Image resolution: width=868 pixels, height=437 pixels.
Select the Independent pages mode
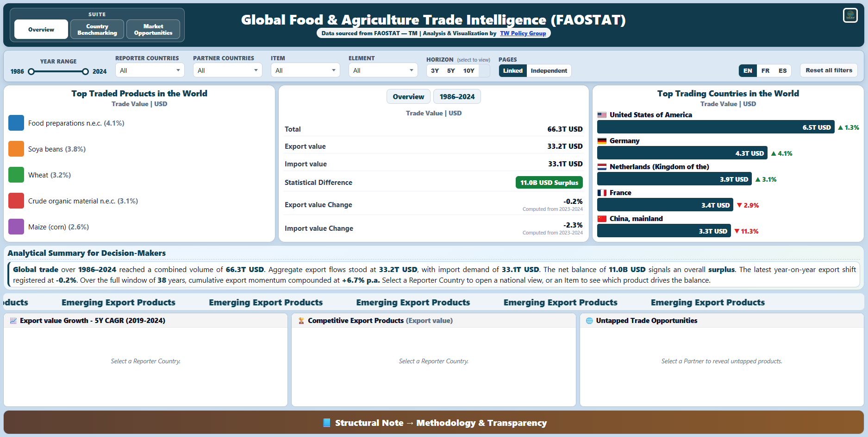(549, 70)
